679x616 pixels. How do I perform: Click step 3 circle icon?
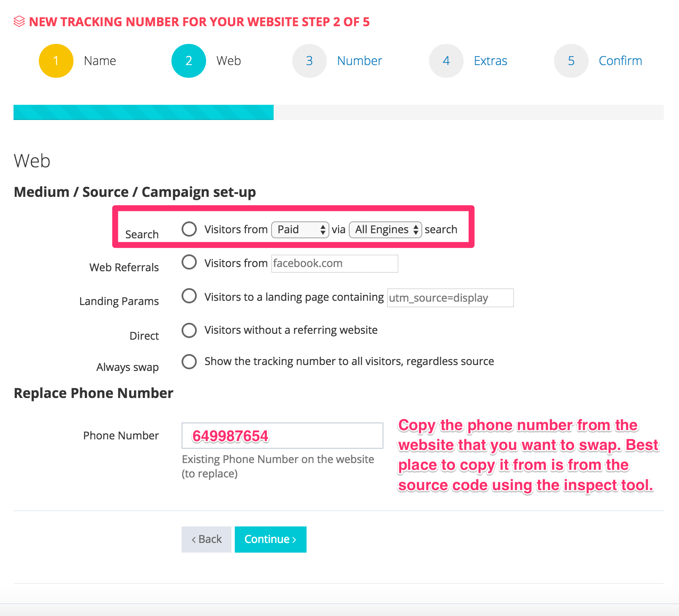point(310,61)
